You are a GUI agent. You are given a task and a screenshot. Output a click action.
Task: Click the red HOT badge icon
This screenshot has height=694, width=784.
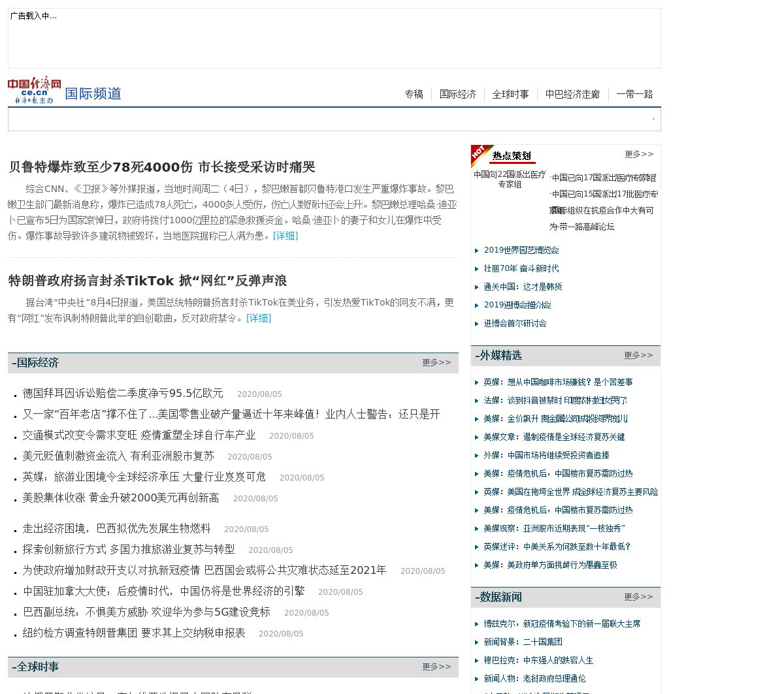coord(480,153)
